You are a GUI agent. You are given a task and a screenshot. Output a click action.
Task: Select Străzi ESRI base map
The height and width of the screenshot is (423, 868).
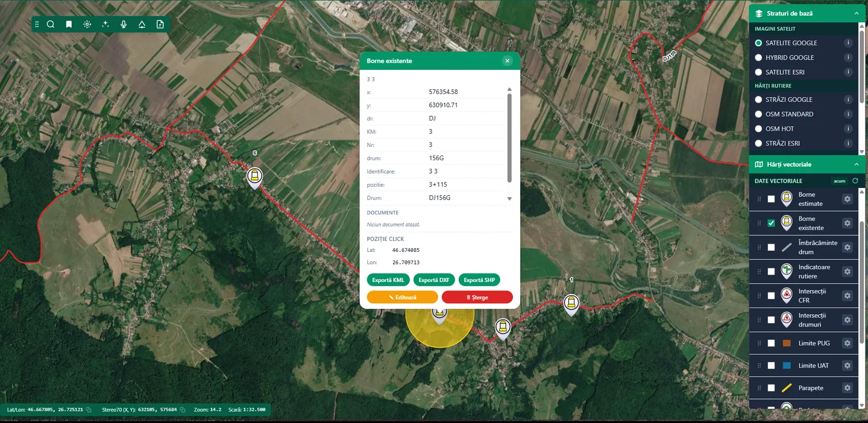tap(758, 143)
